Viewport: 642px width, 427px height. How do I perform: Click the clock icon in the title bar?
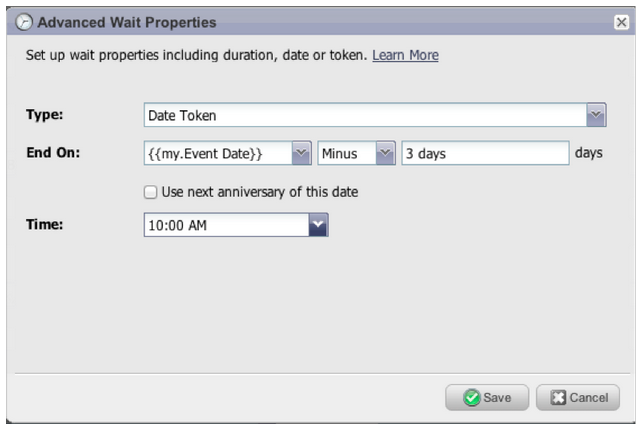24,22
